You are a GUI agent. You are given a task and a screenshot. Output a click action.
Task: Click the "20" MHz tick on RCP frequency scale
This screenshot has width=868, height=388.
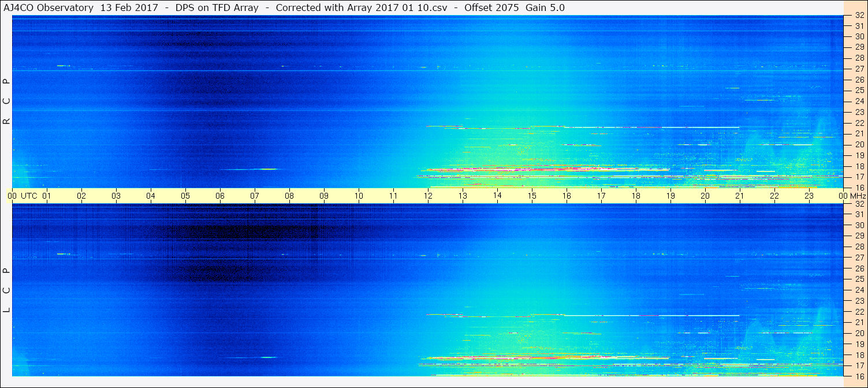(x=859, y=144)
